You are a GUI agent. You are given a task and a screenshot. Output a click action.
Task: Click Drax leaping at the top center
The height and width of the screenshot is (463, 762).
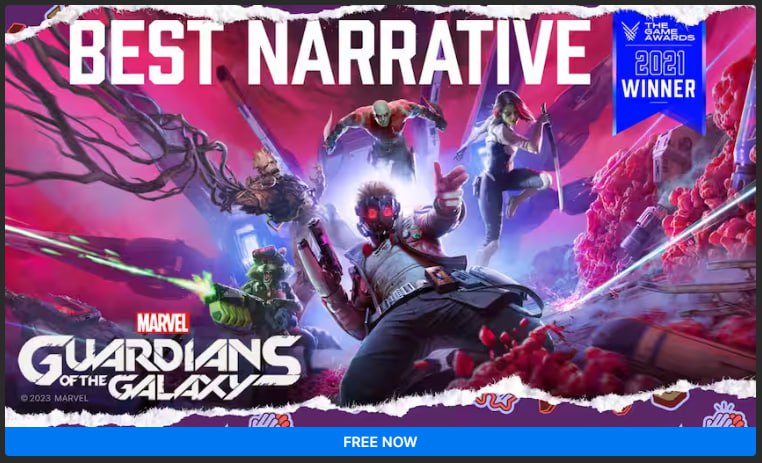[384, 129]
